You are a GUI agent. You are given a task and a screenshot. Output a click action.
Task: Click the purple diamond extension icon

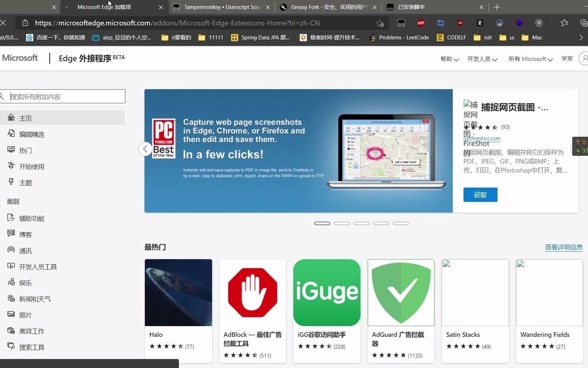point(519,23)
